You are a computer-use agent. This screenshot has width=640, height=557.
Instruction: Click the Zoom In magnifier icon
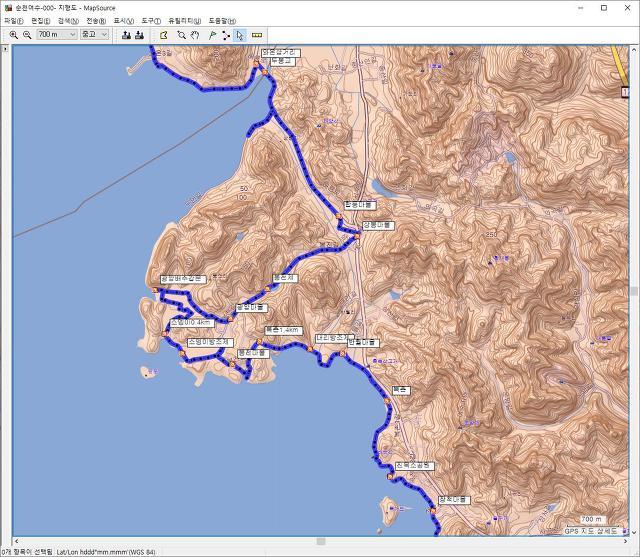(13, 35)
